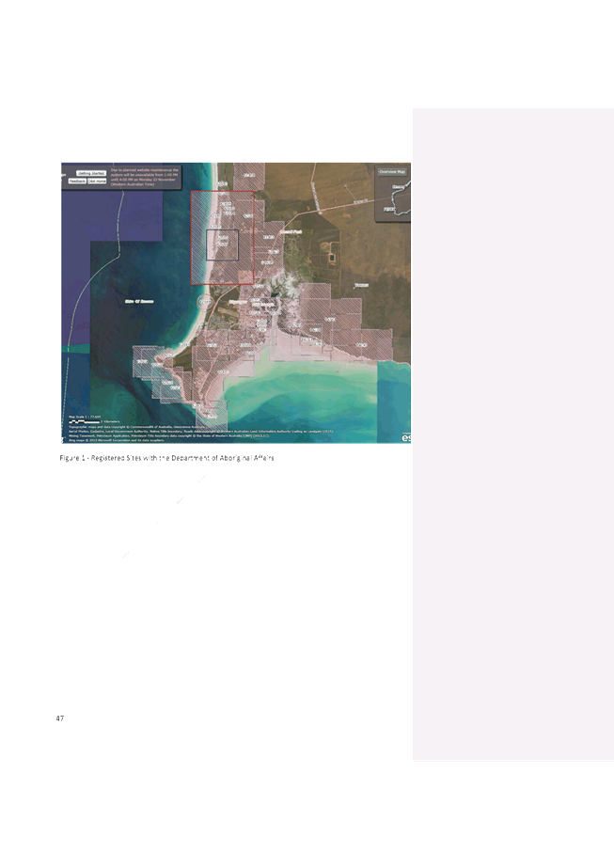Click the figure caption below the map
The width and height of the screenshot is (614, 868).
(x=166, y=458)
